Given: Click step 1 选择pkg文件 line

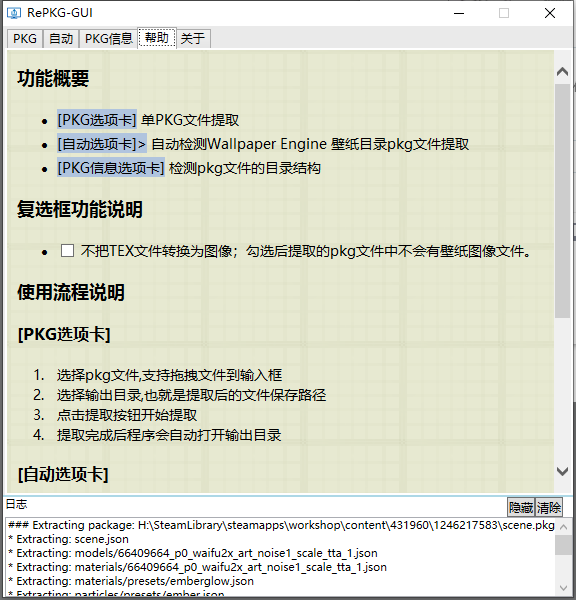Looking at the screenshot, I should tap(170, 375).
